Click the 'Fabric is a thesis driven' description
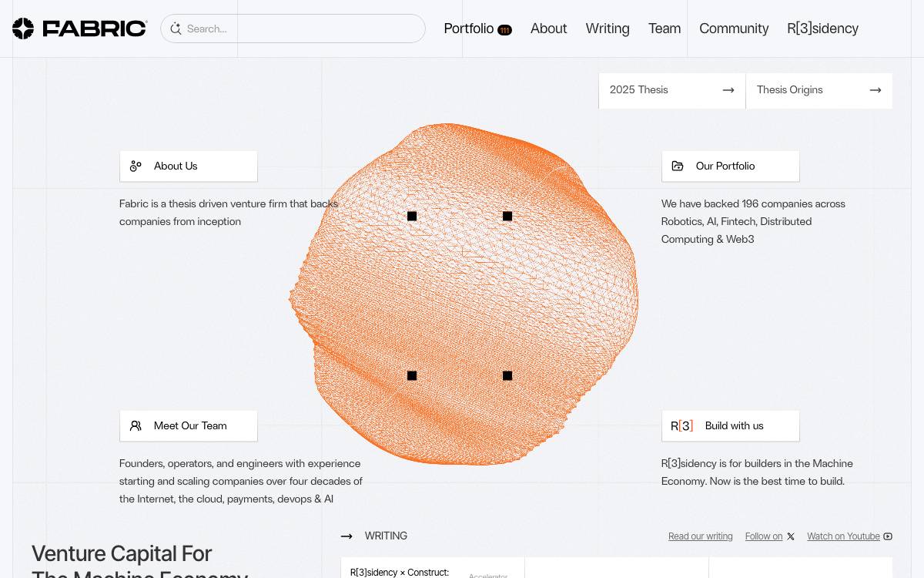The height and width of the screenshot is (578, 924). [x=229, y=213]
